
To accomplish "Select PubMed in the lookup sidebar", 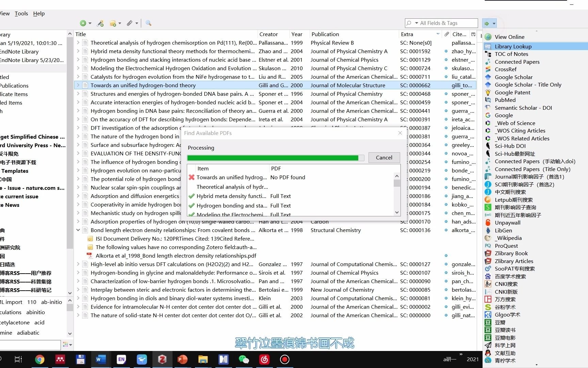I will (x=506, y=100).
